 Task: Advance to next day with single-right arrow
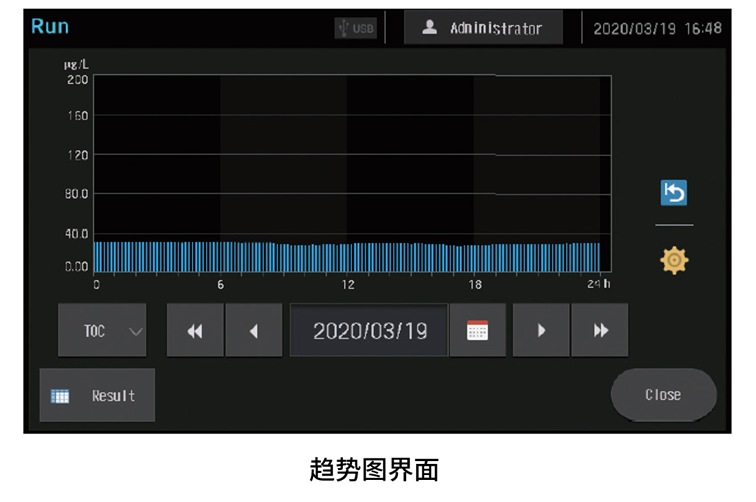[541, 331]
